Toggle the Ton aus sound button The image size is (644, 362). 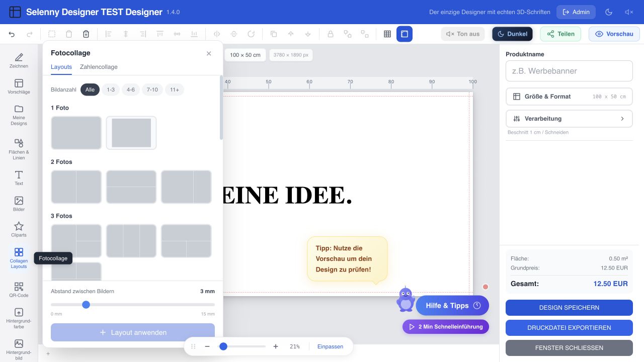pos(463,34)
